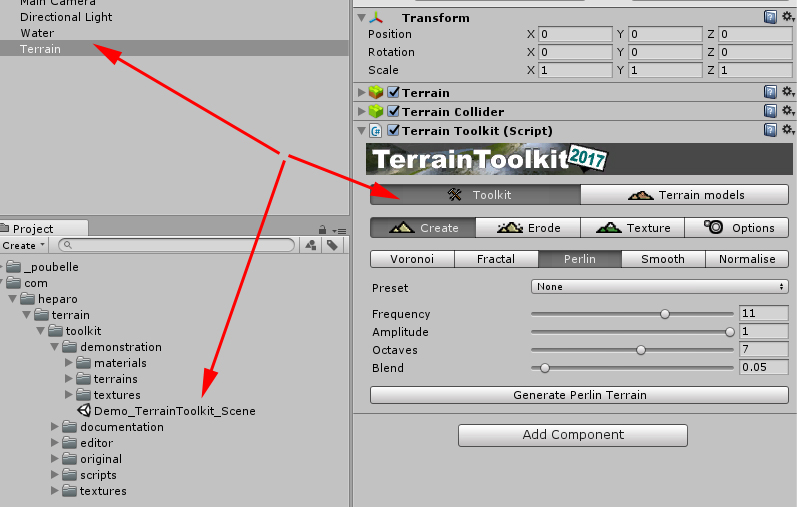Screen dimensions: 797x507
Task: Click the Project search field
Action: click(x=176, y=245)
